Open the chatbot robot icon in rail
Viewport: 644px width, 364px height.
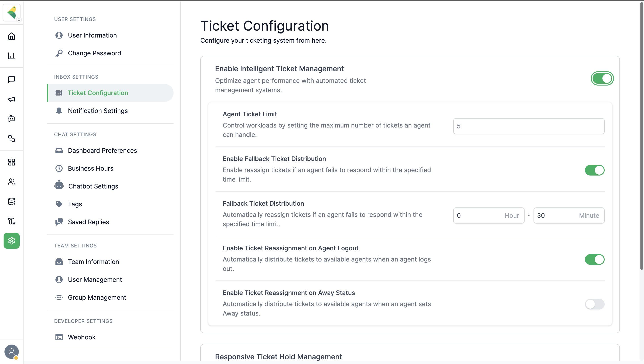pos(11,119)
